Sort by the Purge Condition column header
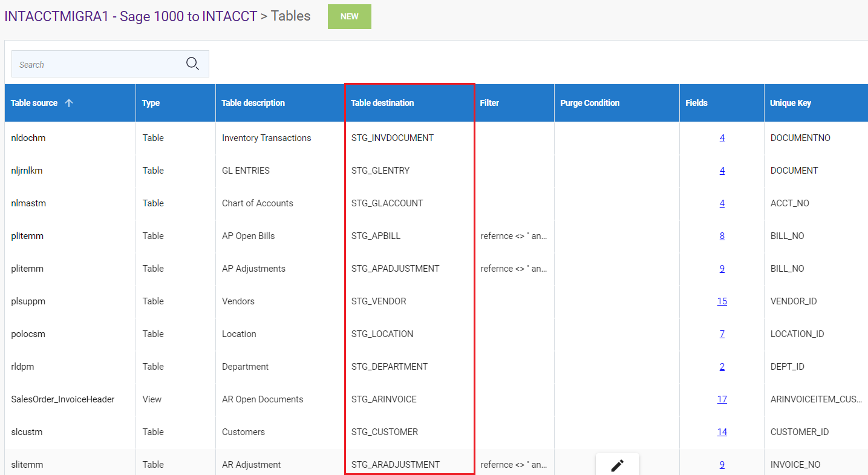 pyautogui.click(x=590, y=103)
